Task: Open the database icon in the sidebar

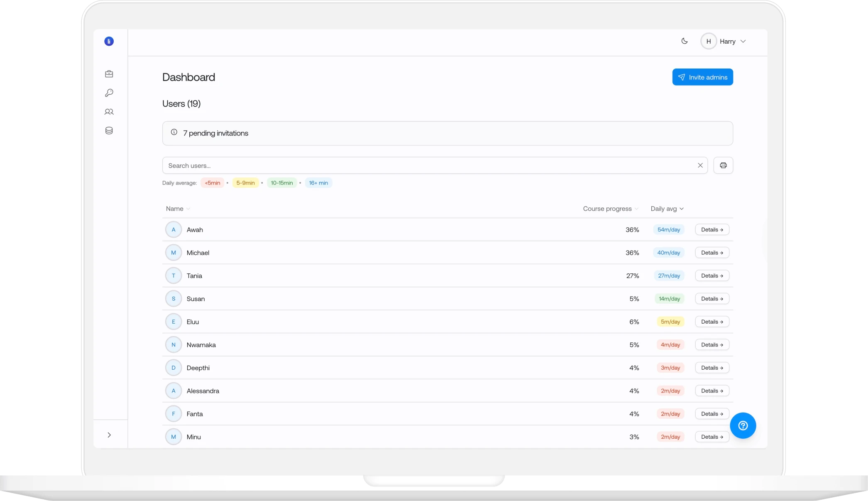Action: coord(109,130)
